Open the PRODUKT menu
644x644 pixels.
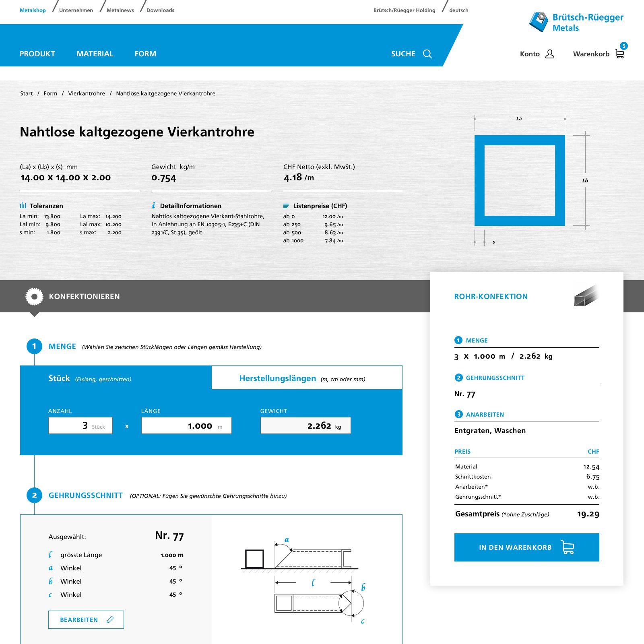(37, 54)
